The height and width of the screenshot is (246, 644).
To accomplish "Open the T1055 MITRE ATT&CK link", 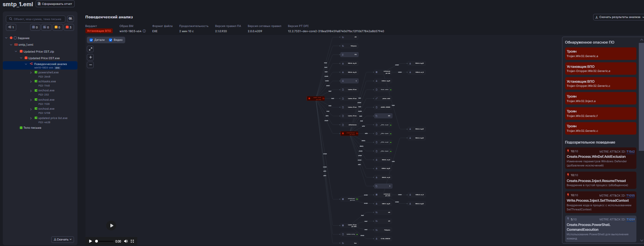I will 631,195.
